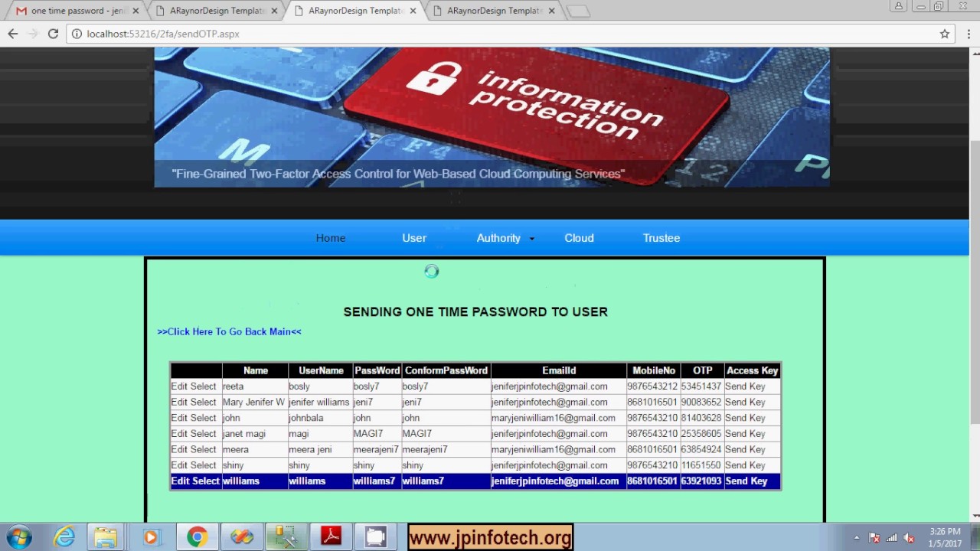Click the 'Access Key' column header
Screen dimensions: 980x551
pos(753,370)
